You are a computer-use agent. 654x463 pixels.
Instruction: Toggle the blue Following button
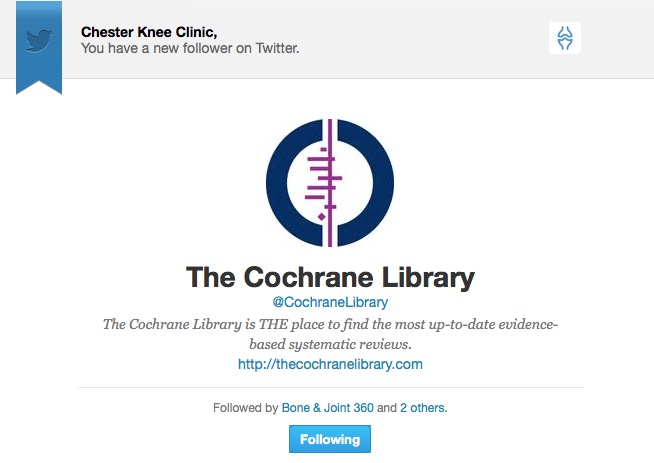330,439
